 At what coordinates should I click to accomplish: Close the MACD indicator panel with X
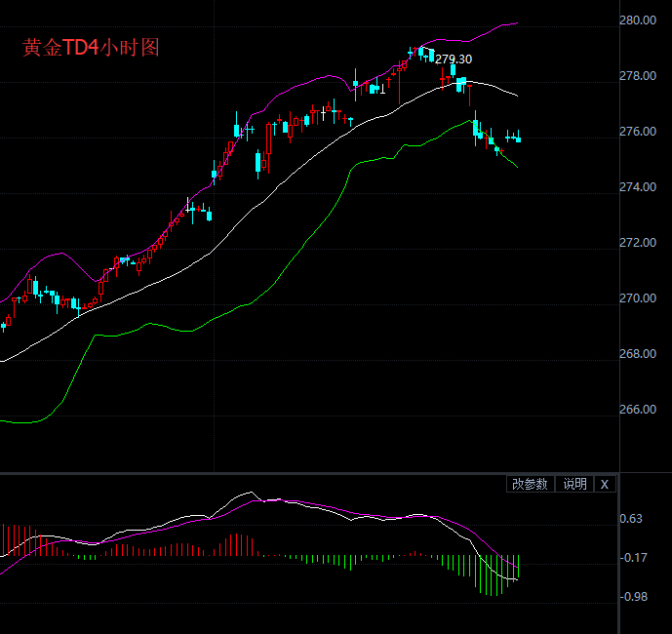[604, 484]
